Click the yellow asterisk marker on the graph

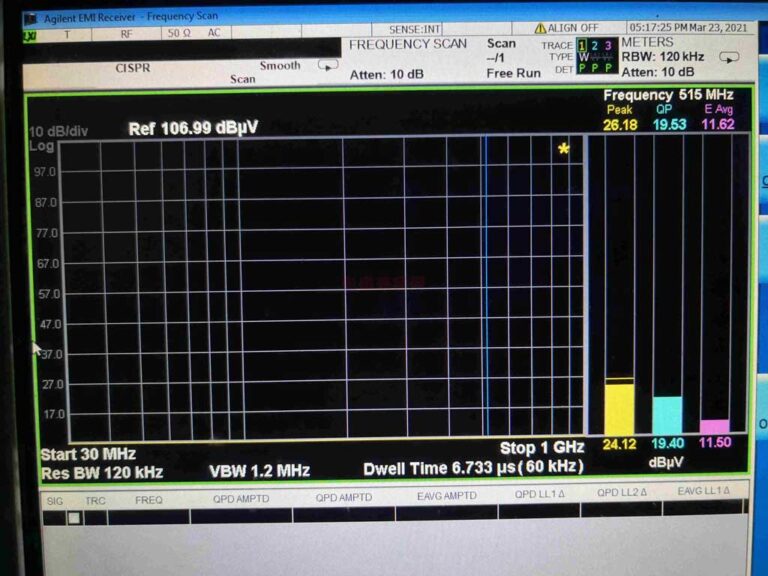564,149
